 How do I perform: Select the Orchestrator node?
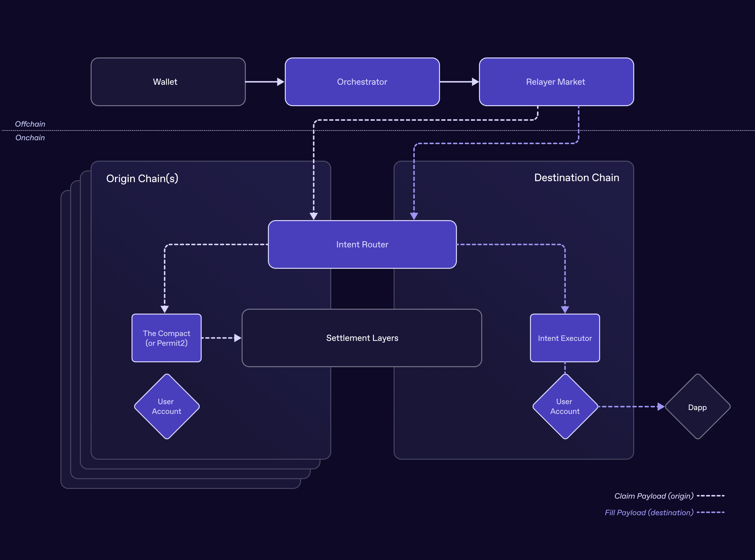pos(362,82)
